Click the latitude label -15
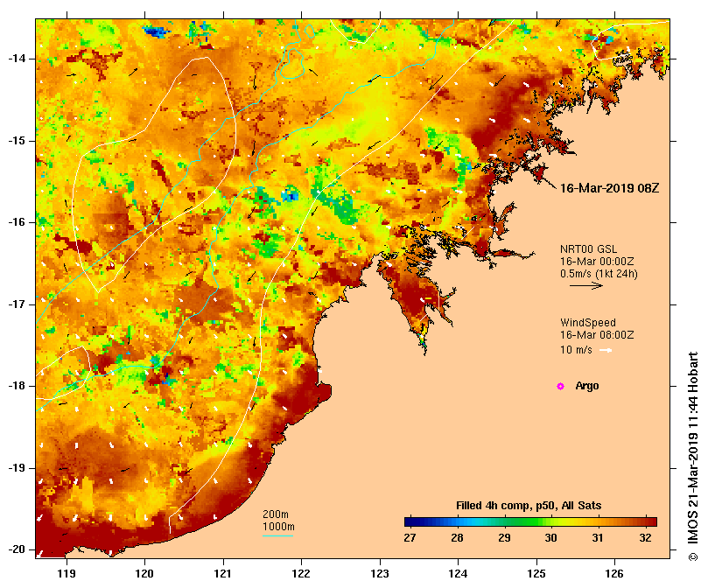The image size is (708, 588). tap(17, 141)
